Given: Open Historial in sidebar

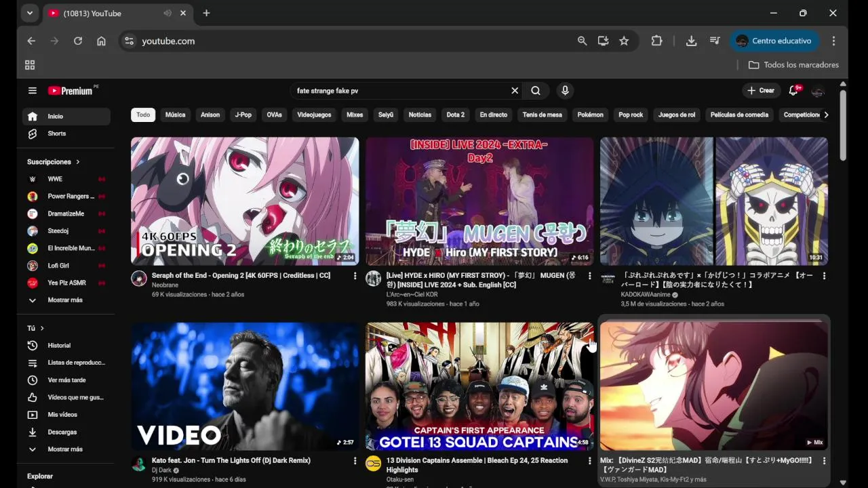Looking at the screenshot, I should [66, 346].
